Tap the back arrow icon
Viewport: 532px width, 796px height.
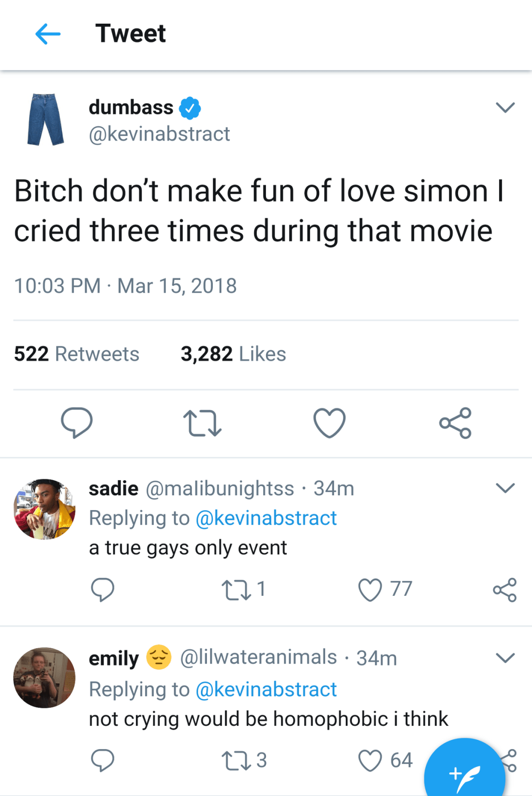[x=48, y=34]
